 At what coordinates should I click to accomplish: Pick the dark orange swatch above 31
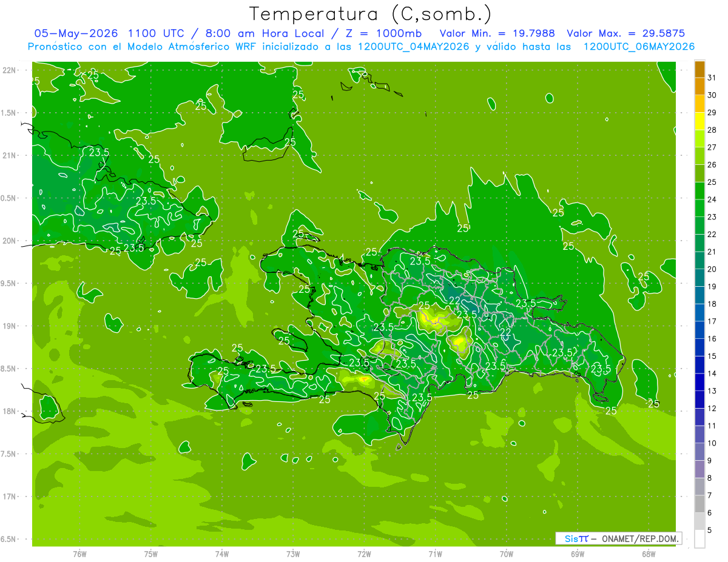click(x=699, y=69)
